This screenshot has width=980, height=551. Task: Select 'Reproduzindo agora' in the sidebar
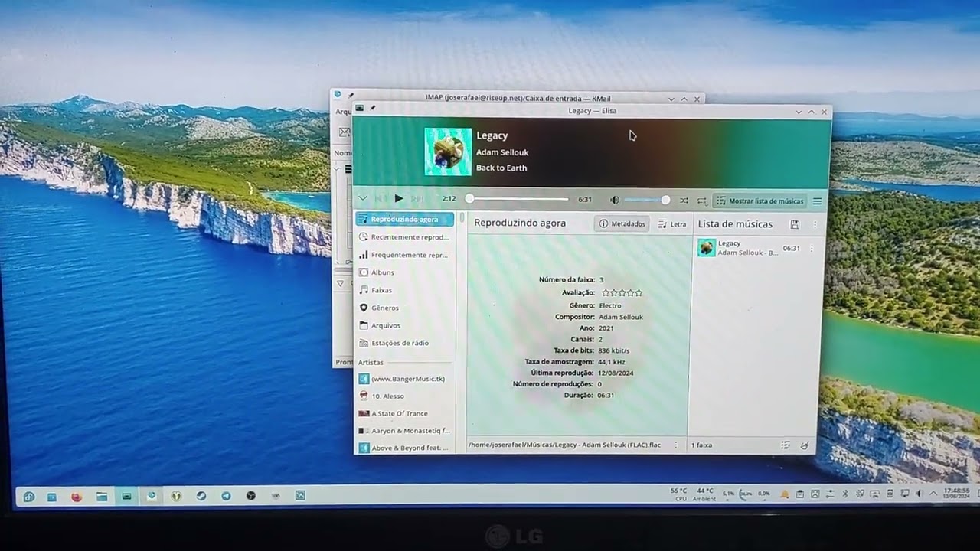(405, 220)
